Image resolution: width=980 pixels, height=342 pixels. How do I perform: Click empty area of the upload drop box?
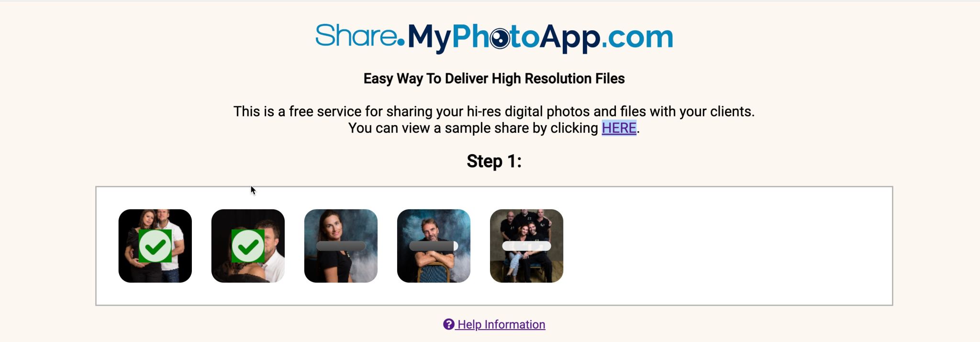727,246
